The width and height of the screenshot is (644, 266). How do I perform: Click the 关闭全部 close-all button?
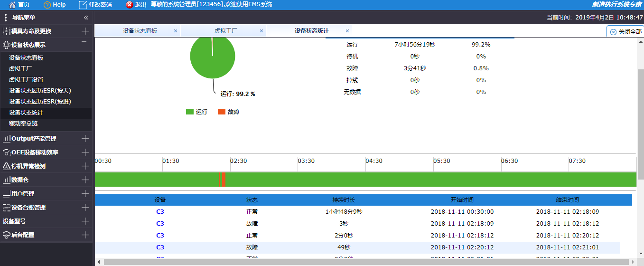(x=625, y=32)
